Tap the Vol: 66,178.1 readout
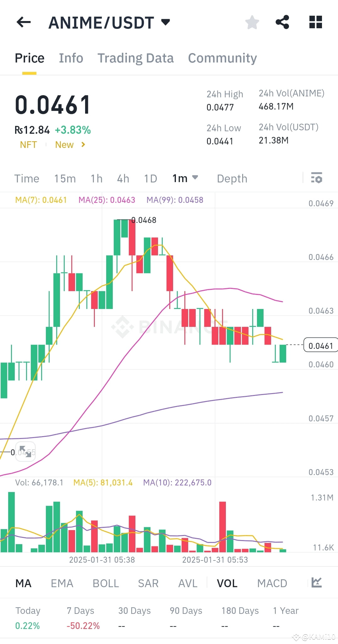Screen dimensions: 338x644 pyautogui.click(x=39, y=482)
